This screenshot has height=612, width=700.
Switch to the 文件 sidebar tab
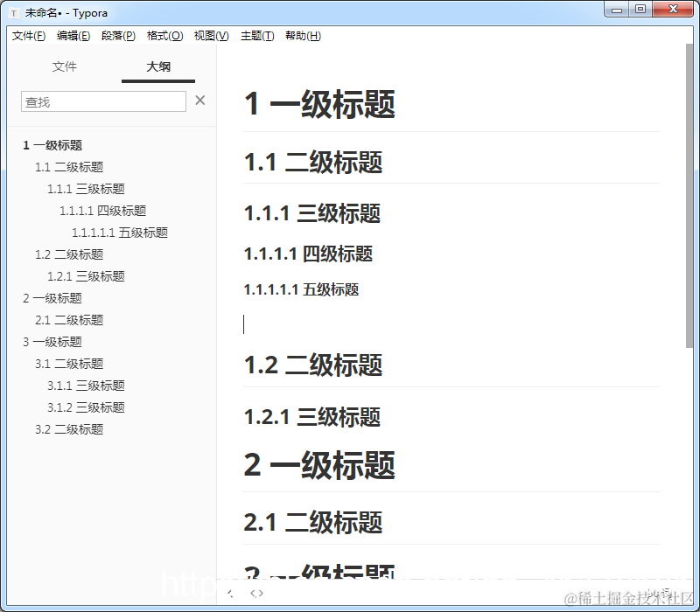point(65,66)
